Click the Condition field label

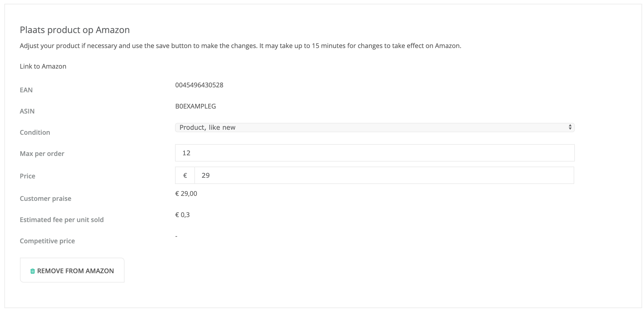[x=35, y=133]
